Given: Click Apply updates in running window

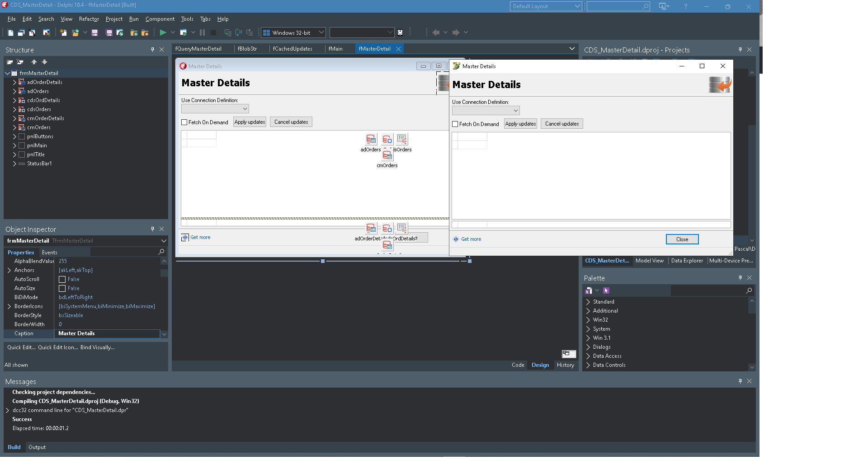Looking at the screenshot, I should pyautogui.click(x=520, y=124).
